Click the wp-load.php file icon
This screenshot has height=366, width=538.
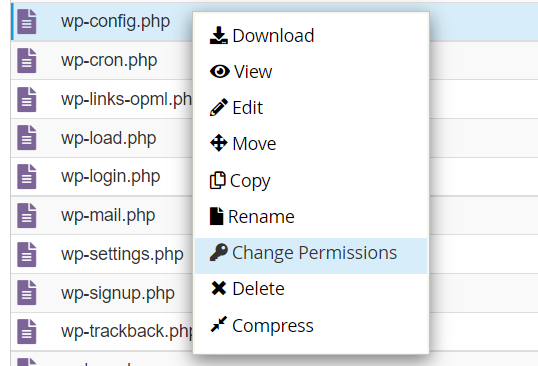[x=27, y=138]
